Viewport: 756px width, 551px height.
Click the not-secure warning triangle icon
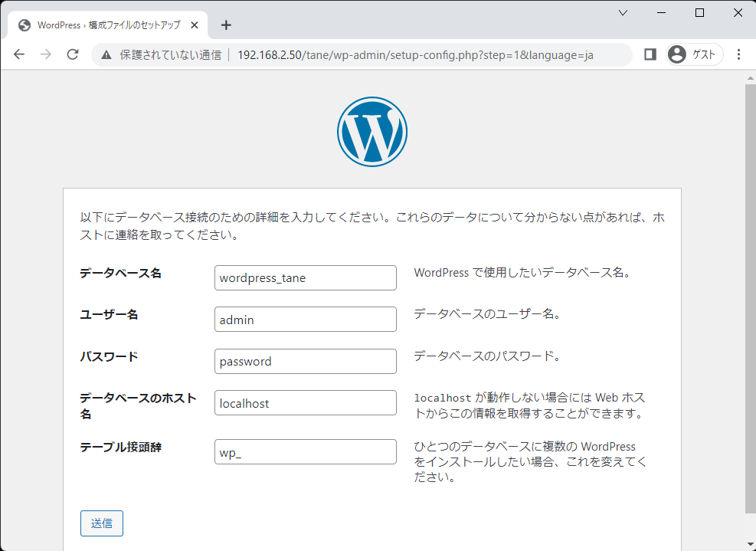(106, 55)
